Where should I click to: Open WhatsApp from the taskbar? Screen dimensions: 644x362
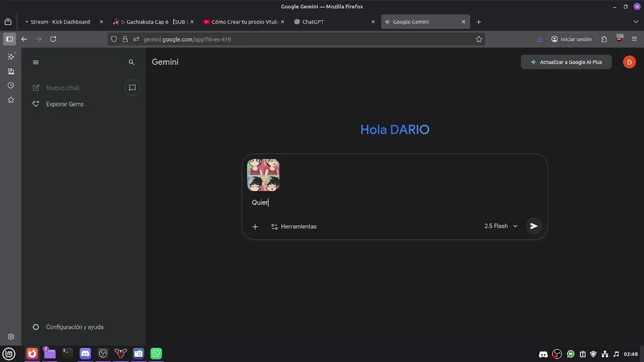156,354
